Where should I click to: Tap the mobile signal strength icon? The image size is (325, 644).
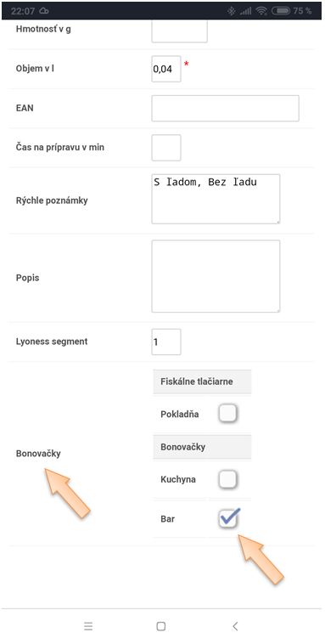[x=245, y=12]
